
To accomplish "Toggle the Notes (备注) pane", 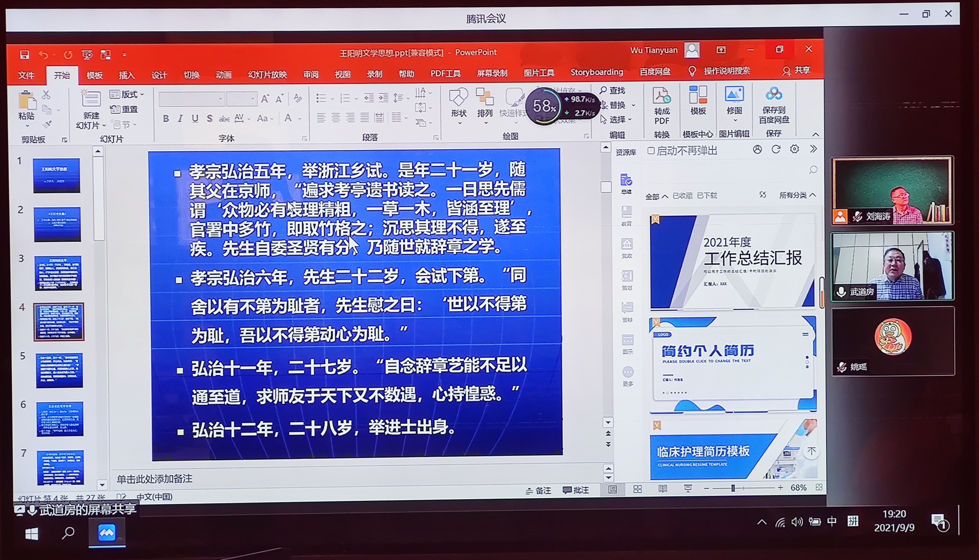I will (538, 490).
